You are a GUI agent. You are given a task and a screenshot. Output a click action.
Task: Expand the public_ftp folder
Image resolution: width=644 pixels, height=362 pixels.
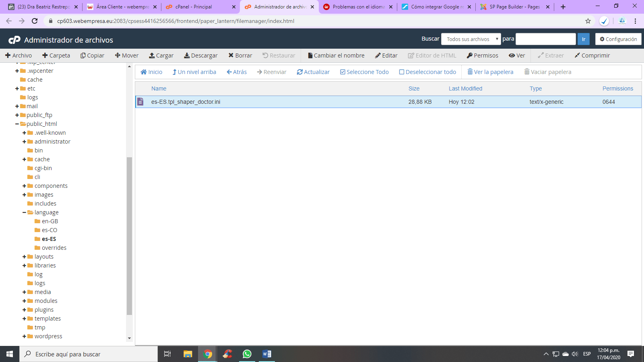(x=17, y=115)
